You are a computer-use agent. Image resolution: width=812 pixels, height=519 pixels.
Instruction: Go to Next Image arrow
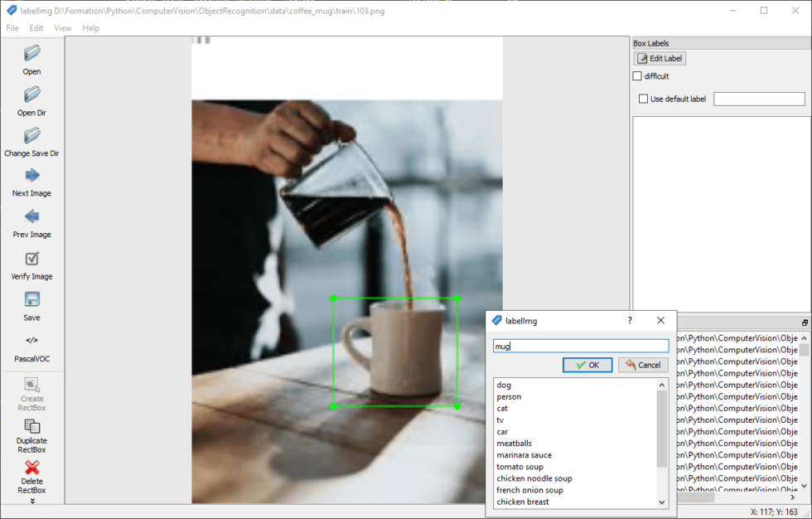[x=32, y=176]
